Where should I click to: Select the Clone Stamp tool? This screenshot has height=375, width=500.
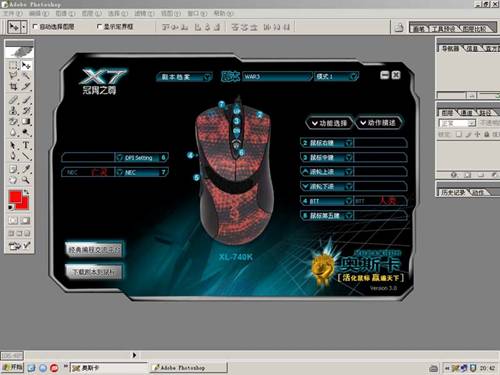coord(13,110)
